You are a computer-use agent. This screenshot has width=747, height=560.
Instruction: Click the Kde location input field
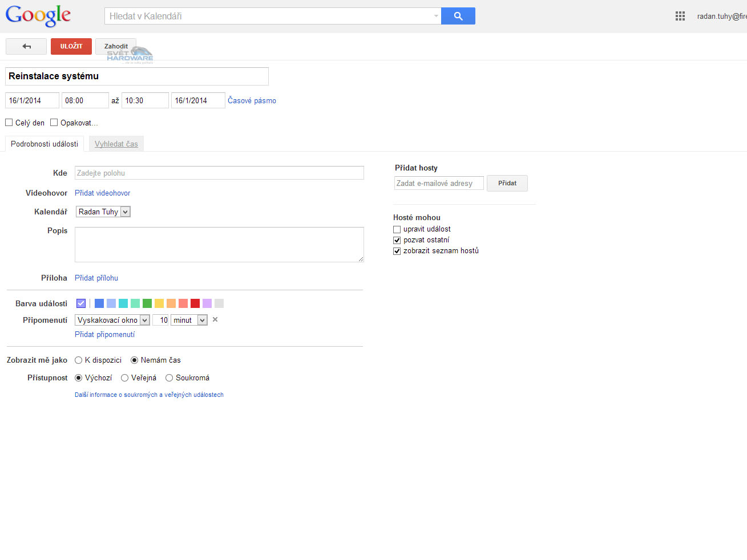[x=219, y=173]
